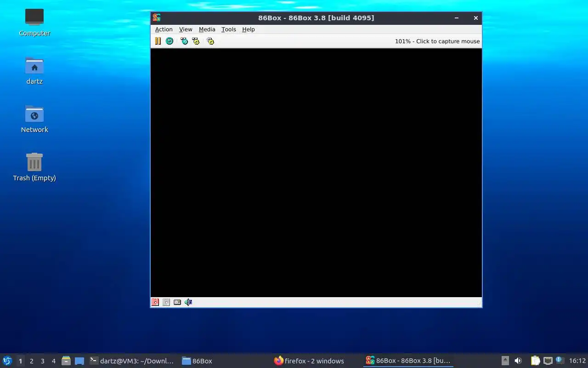Image resolution: width=588 pixels, height=368 pixels.
Task: Switch to workspace 4
Action: pos(53,361)
